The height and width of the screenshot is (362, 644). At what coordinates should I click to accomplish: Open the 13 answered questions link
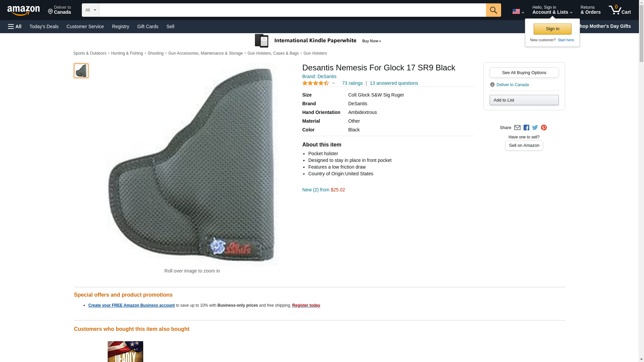point(394,83)
